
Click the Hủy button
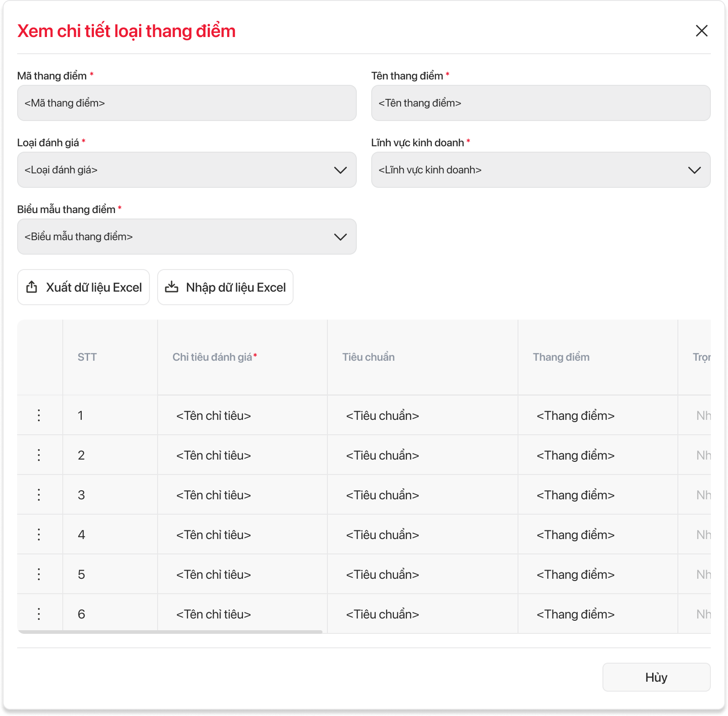(656, 677)
